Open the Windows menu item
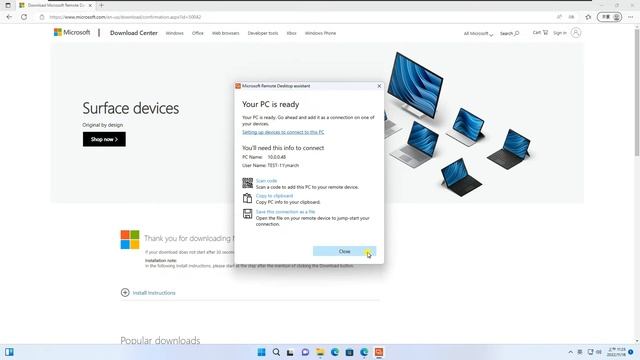 tap(174, 33)
